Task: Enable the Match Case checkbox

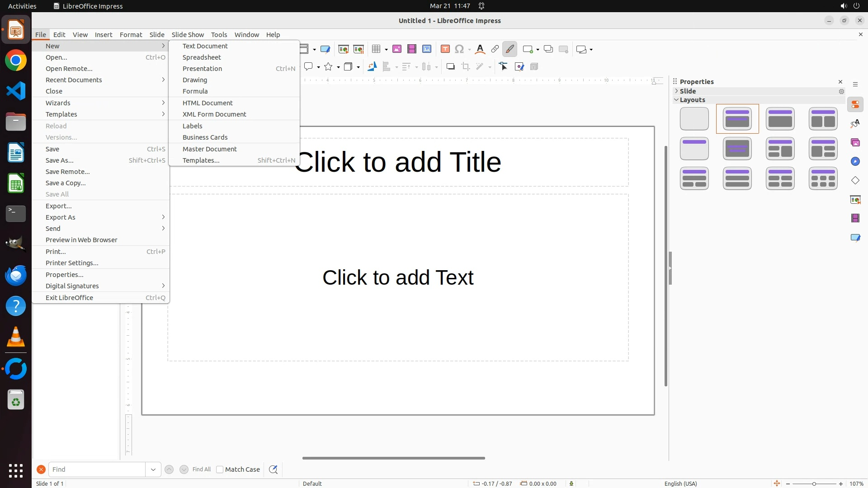Action: pyautogui.click(x=220, y=469)
